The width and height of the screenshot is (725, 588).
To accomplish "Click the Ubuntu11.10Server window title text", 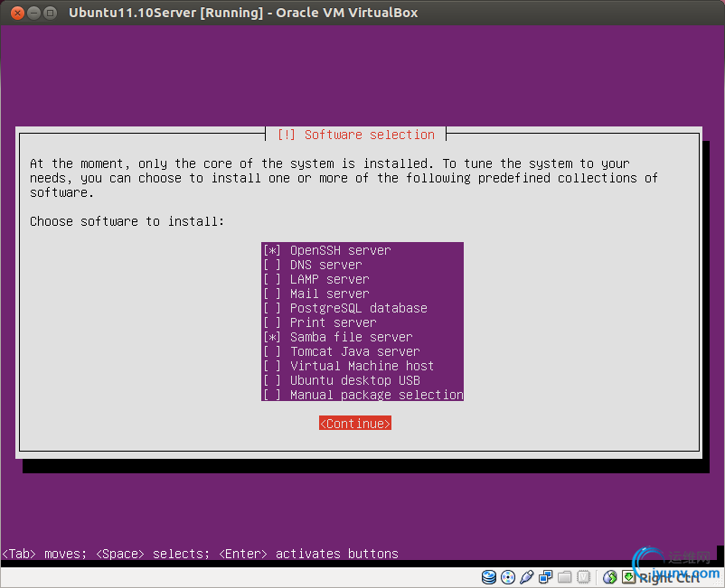I will coord(243,13).
